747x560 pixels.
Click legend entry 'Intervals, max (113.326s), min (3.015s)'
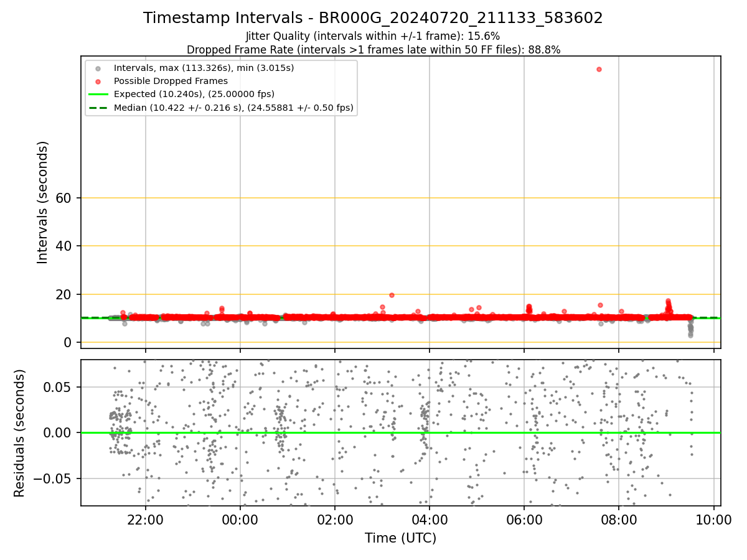[204, 67]
